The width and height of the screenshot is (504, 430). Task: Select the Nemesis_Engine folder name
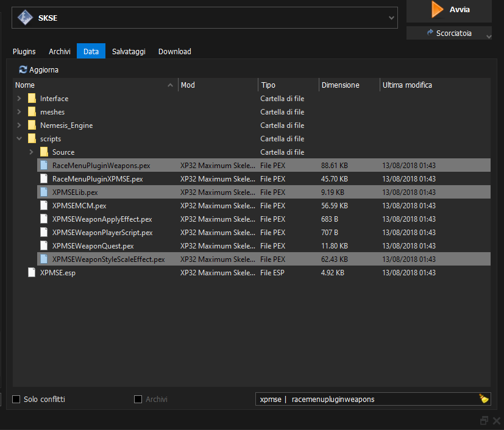click(66, 125)
